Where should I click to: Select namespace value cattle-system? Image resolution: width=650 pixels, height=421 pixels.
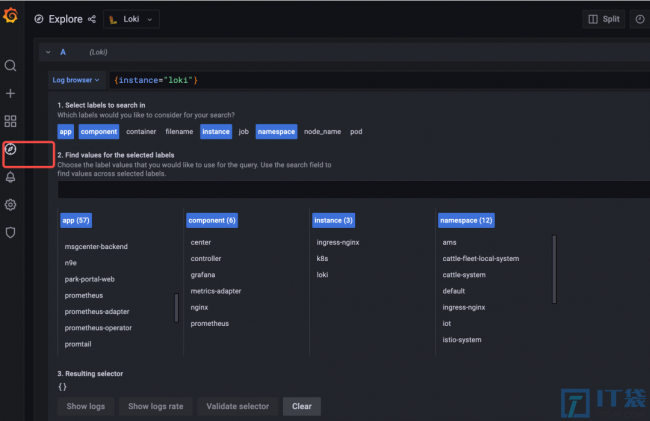coord(464,275)
